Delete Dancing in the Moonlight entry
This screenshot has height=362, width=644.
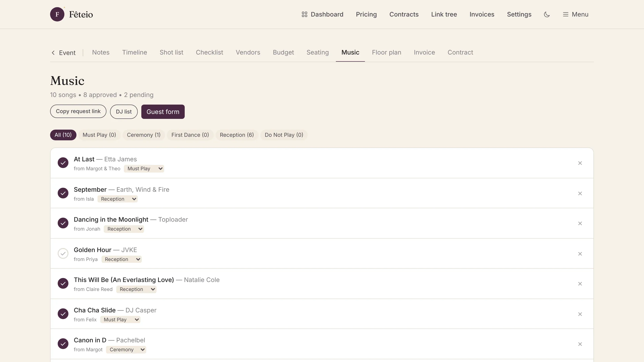(x=580, y=223)
